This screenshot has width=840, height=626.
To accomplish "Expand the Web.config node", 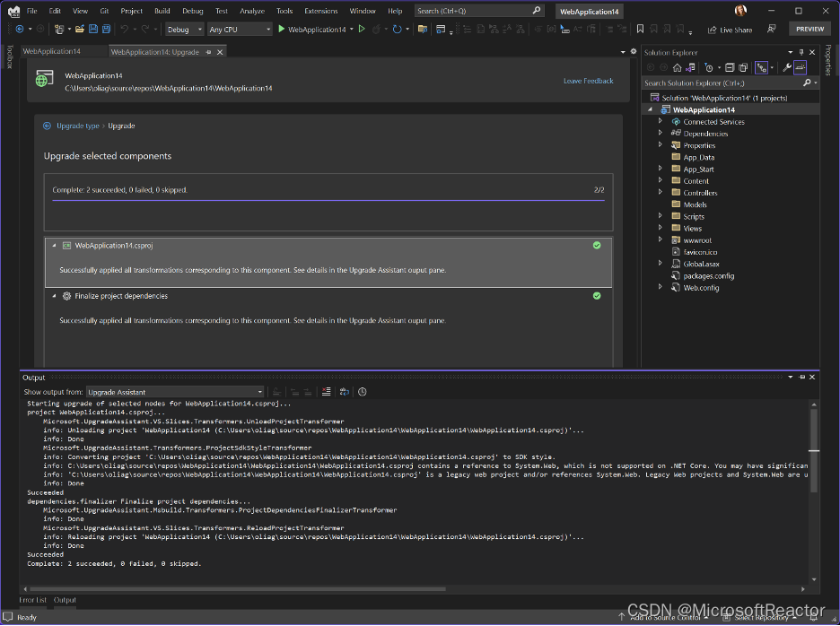I will (661, 287).
